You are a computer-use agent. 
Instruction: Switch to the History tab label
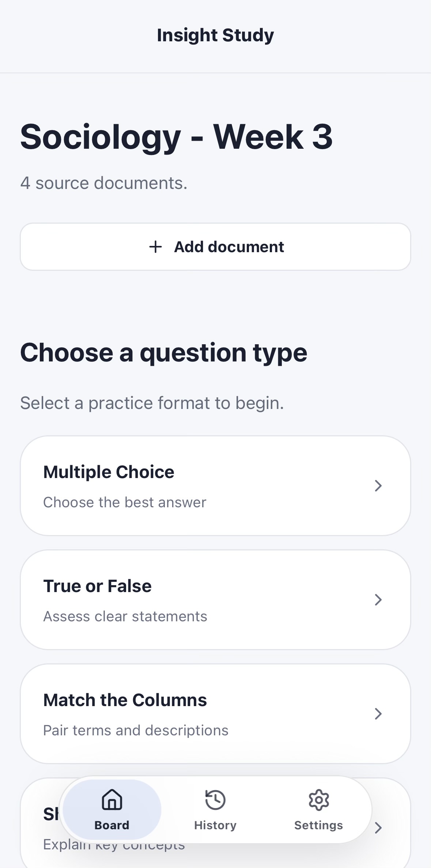point(215,825)
